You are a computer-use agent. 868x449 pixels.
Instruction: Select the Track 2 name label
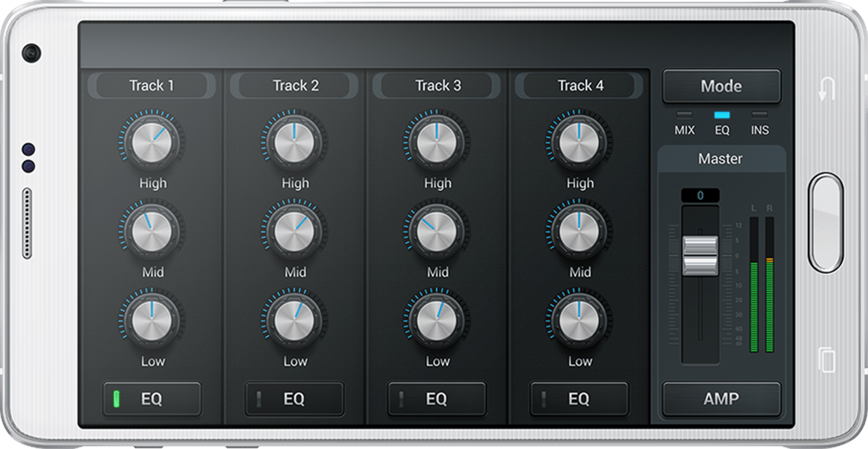[x=295, y=86]
